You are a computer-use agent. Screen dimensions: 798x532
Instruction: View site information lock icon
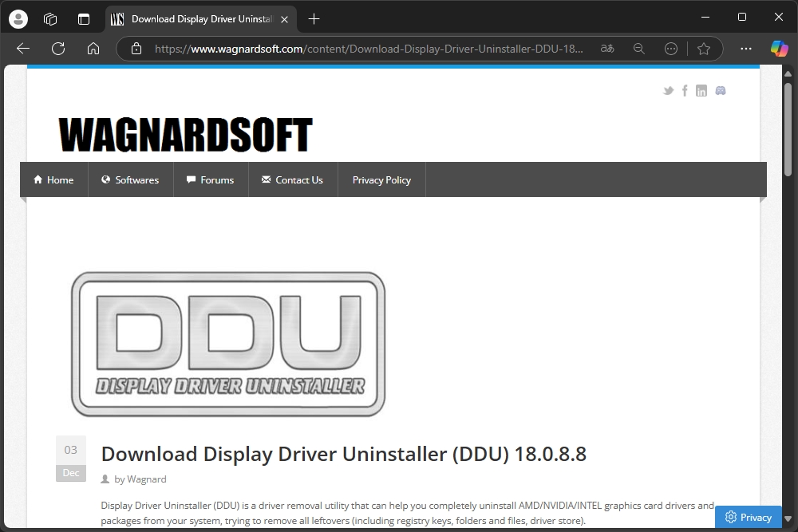pyautogui.click(x=136, y=49)
